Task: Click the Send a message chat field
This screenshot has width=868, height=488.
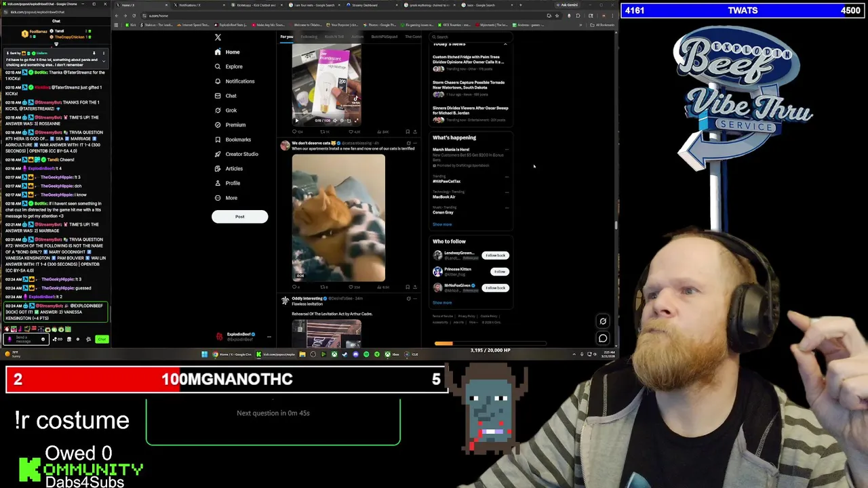Action: (x=27, y=339)
